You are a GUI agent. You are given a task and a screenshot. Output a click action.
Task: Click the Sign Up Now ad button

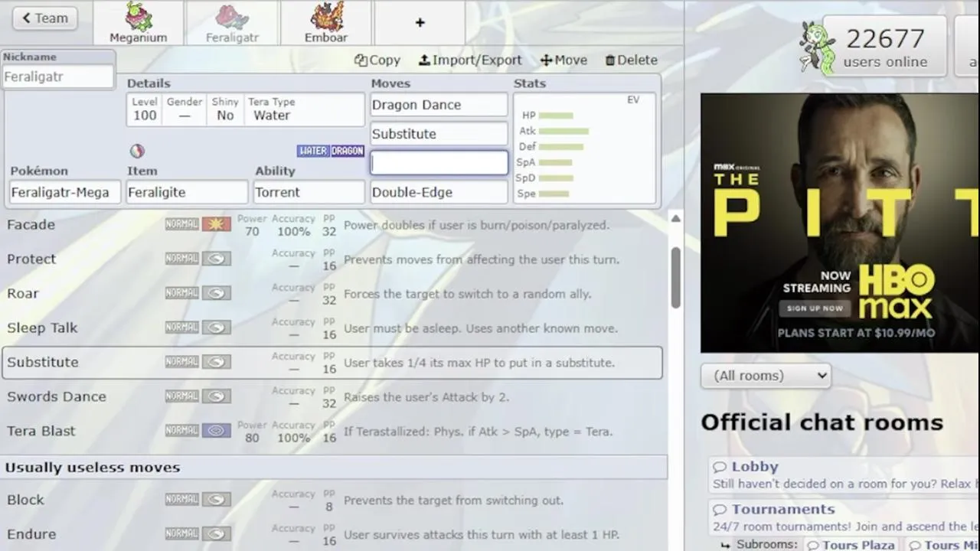(x=815, y=308)
